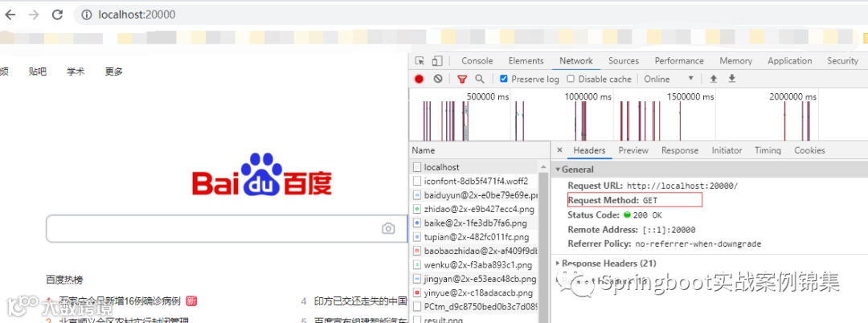Select yinyue@2x-c18adacacb.png request

475,292
